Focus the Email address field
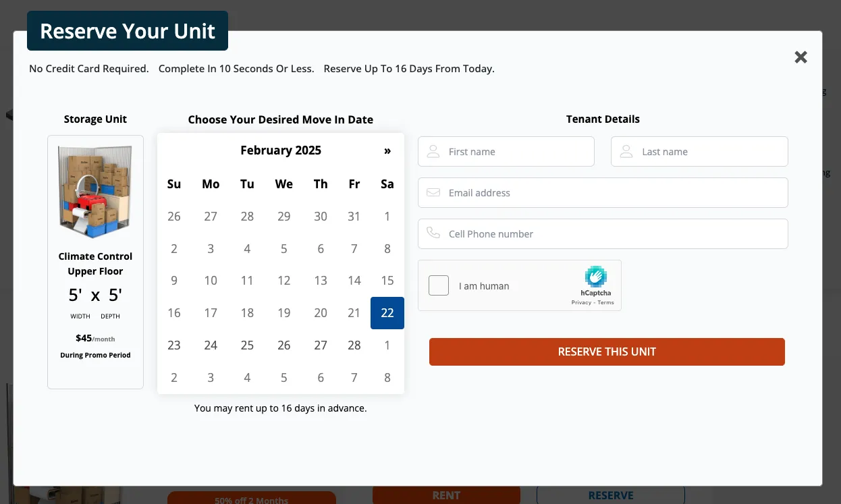The image size is (841, 504). tap(603, 192)
